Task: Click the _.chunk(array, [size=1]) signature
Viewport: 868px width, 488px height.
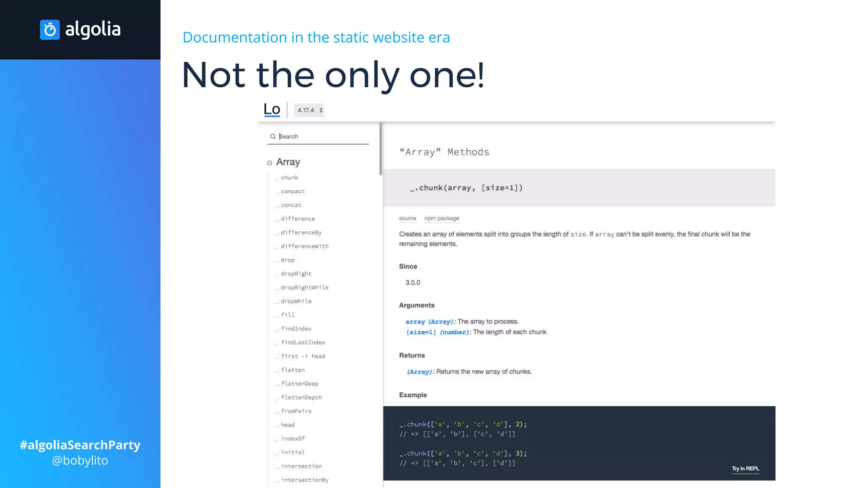Action: pos(466,188)
